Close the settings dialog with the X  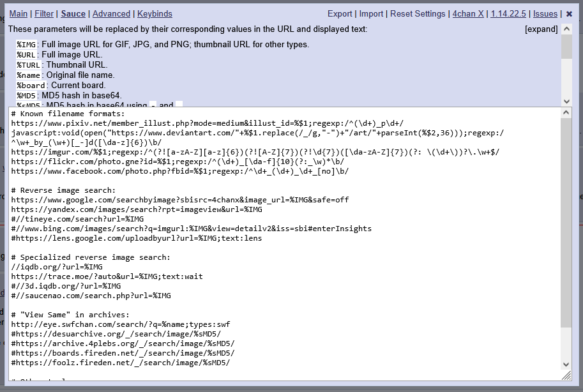pyautogui.click(x=569, y=14)
